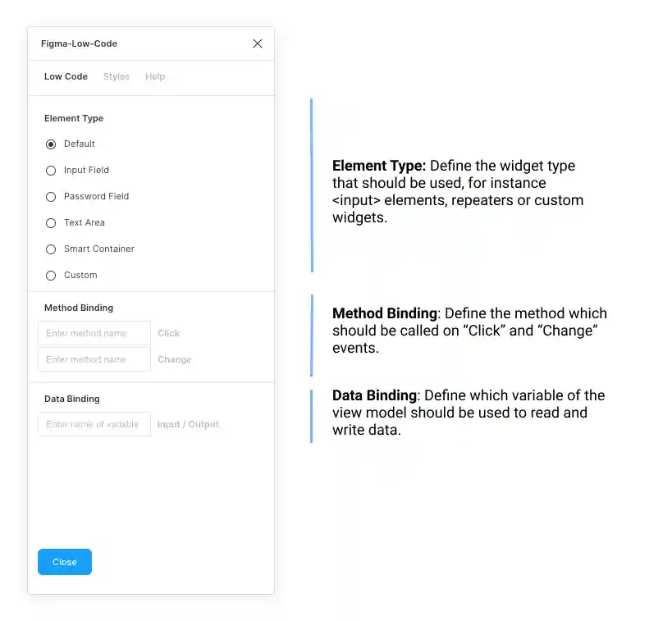Focus the Change method name field
The height and width of the screenshot is (621, 672).
pyautogui.click(x=94, y=359)
